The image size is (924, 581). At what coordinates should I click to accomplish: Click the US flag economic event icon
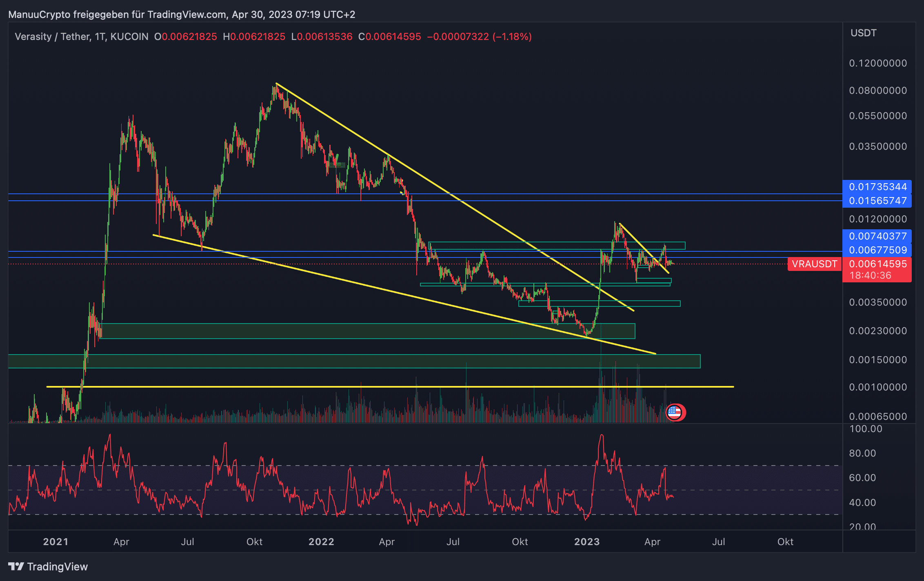pyautogui.click(x=675, y=412)
